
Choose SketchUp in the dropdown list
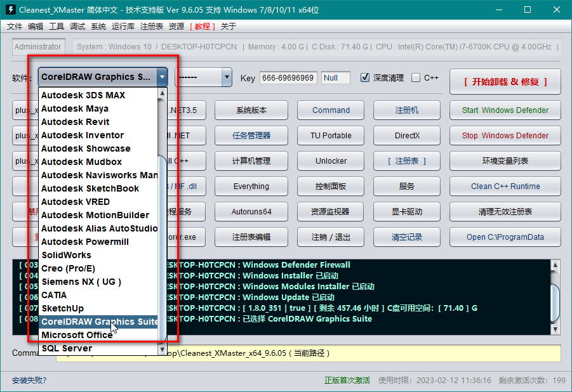click(98, 308)
